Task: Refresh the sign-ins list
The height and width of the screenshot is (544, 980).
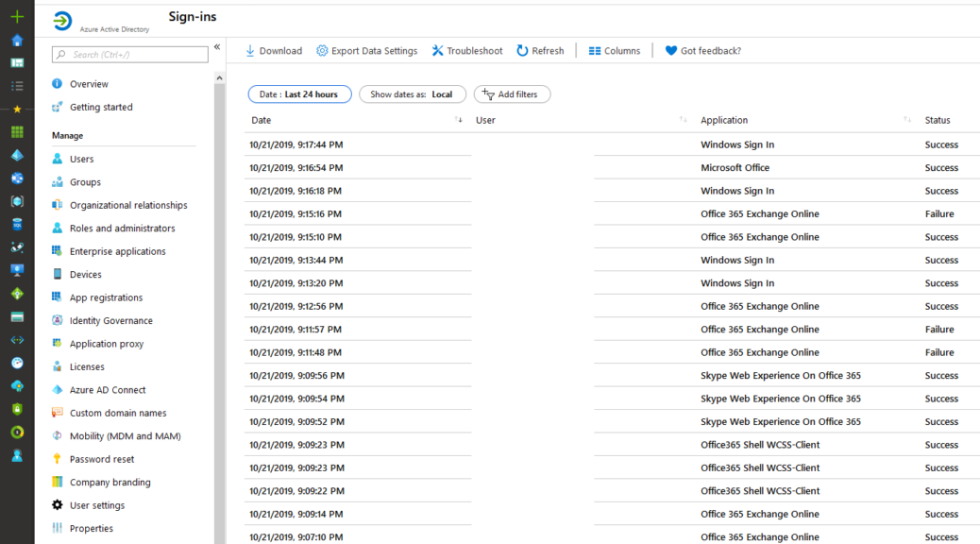Action: 540,51
